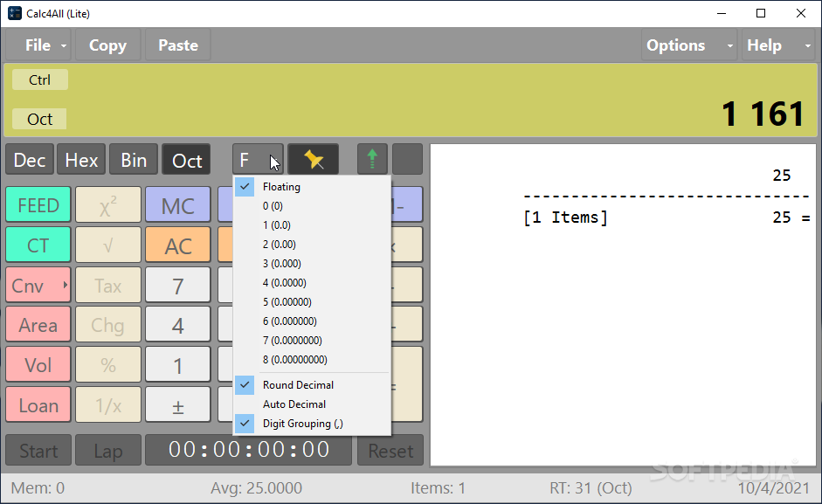Select 2 (0.00) decimal places

coord(313,245)
